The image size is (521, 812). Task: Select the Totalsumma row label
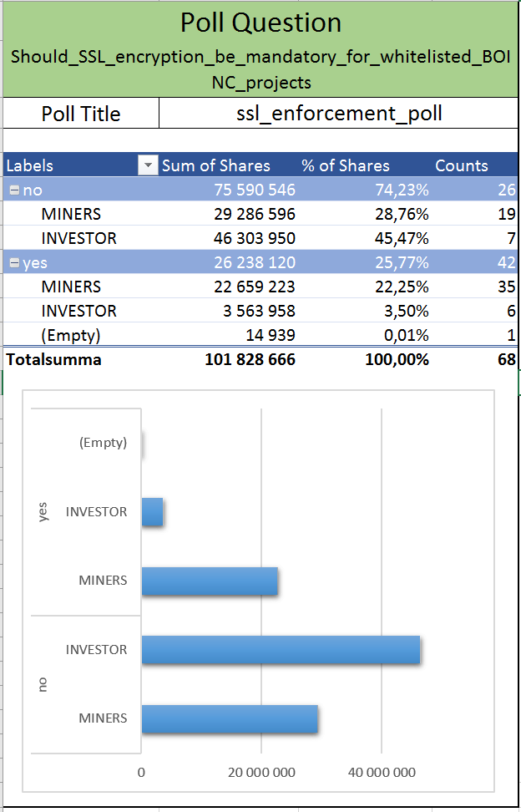click(53, 359)
